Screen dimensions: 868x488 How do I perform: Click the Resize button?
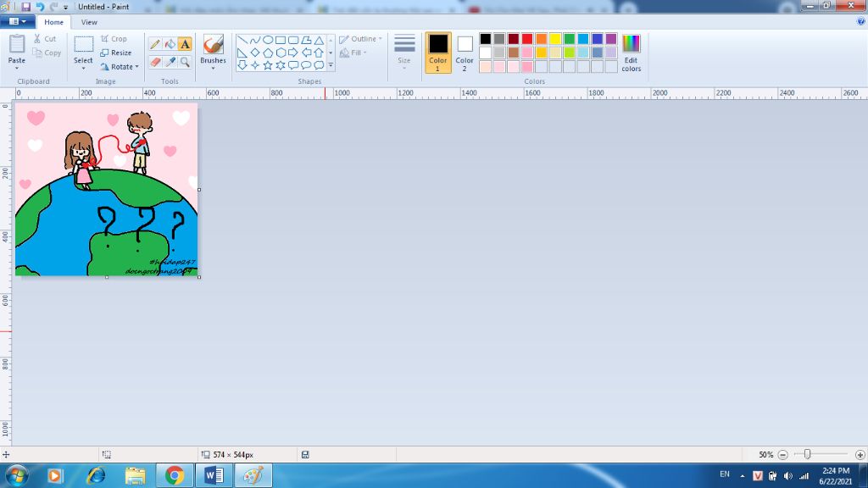click(116, 53)
